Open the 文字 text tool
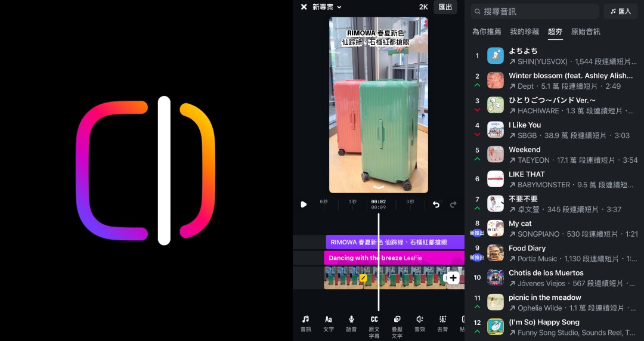Viewport: 644px width, 341px height. [x=329, y=323]
